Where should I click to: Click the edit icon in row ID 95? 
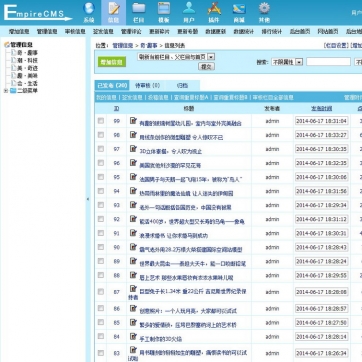133,177
